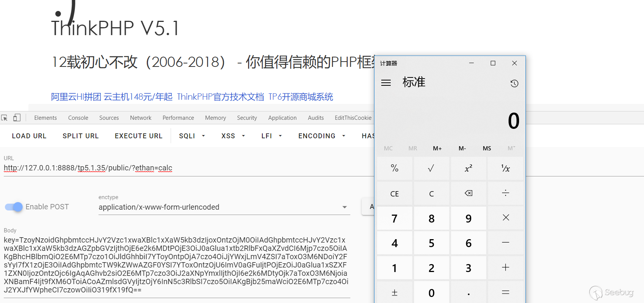
Task: Click the URL input field
Action: (x=189, y=168)
